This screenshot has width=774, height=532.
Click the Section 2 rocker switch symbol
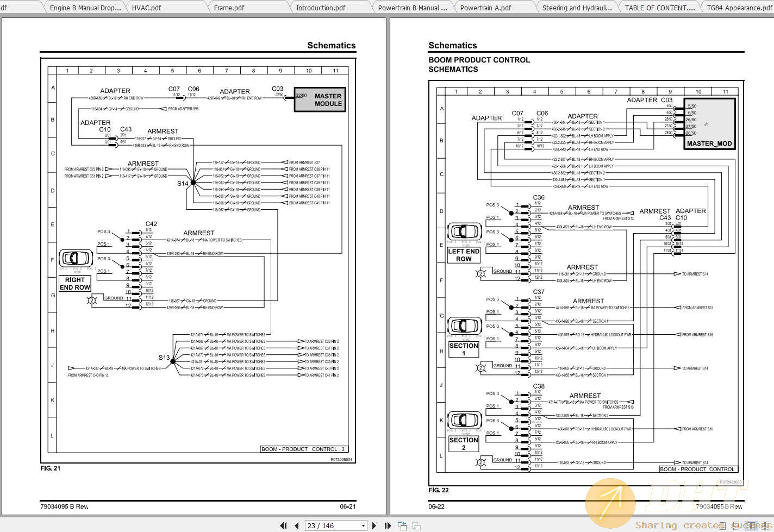pos(464,420)
